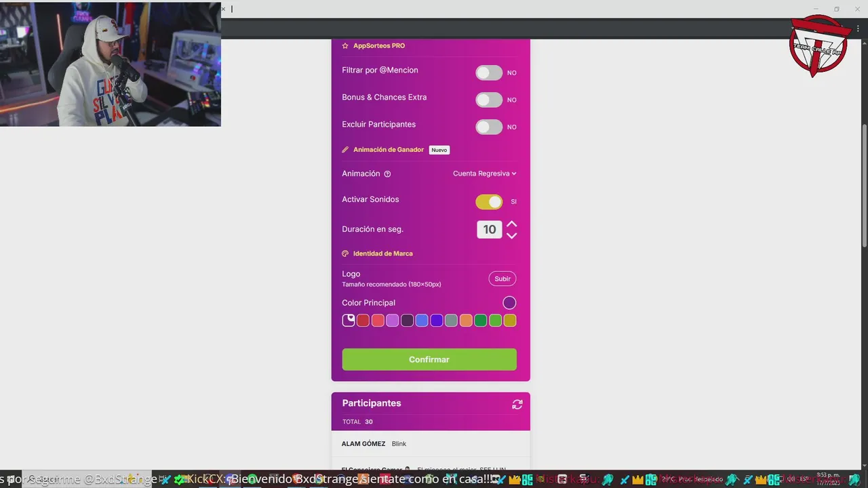This screenshot has height=488, width=868.
Task: Choose the orange color swatch
Action: pyautogui.click(x=466, y=320)
